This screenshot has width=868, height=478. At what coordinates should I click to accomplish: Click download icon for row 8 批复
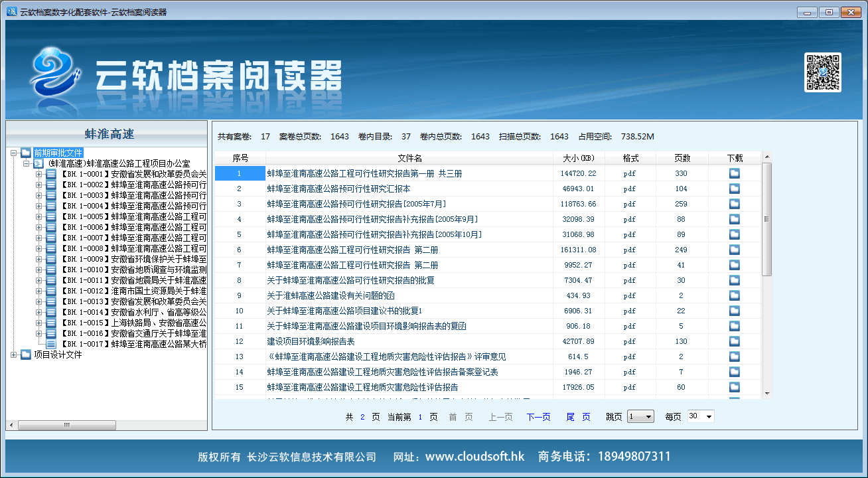pyautogui.click(x=734, y=280)
